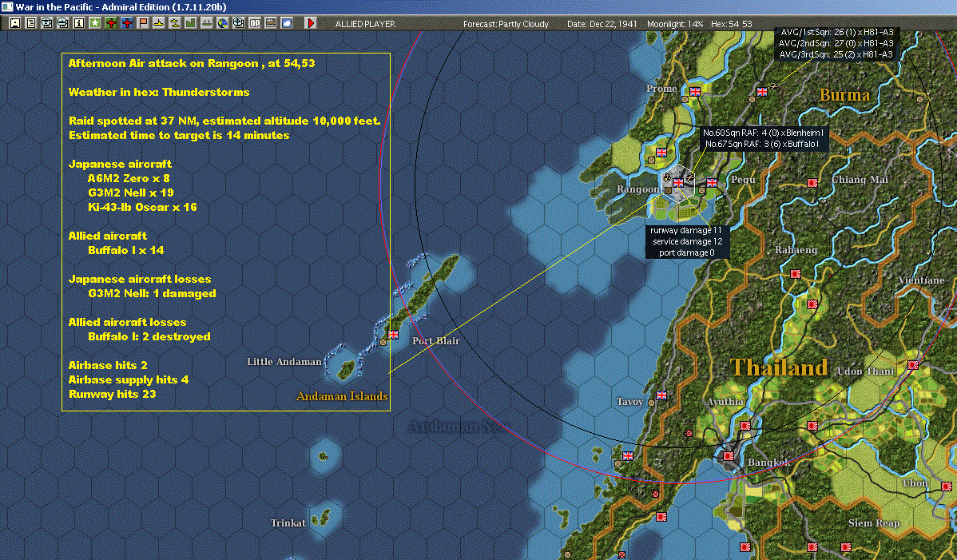Viewport: 957px width, 560px height.
Task: Click the double yellow ships toolbar icon
Action: (x=175, y=23)
